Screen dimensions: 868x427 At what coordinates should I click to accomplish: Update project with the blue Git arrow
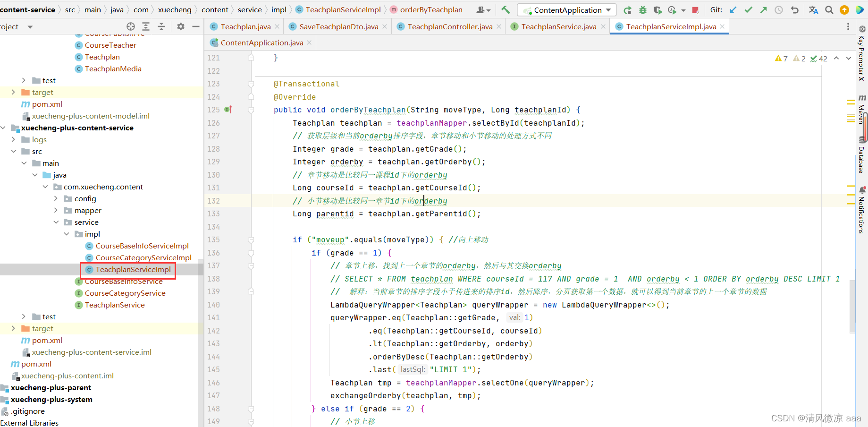(x=733, y=10)
